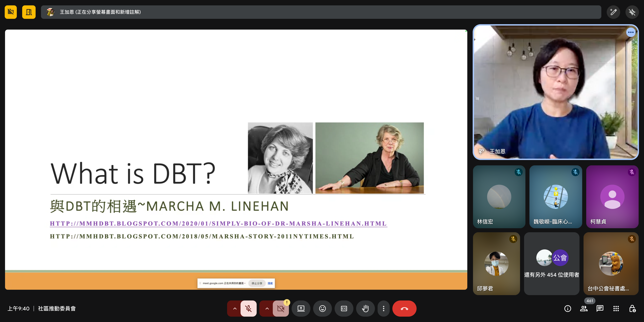Click the present screen icon

[x=301, y=309]
